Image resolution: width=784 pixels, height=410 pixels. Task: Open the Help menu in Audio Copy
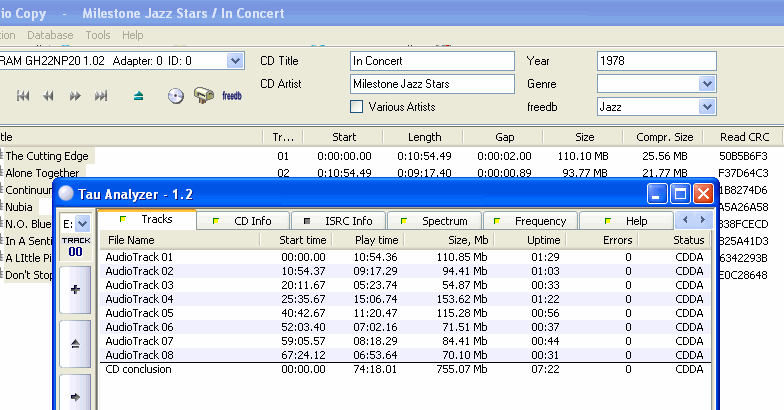[x=132, y=35]
